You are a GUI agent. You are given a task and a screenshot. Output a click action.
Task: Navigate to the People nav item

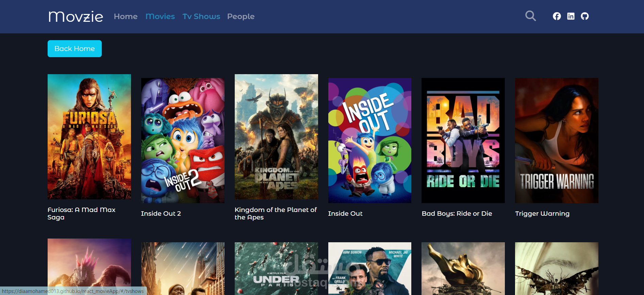pyautogui.click(x=241, y=16)
